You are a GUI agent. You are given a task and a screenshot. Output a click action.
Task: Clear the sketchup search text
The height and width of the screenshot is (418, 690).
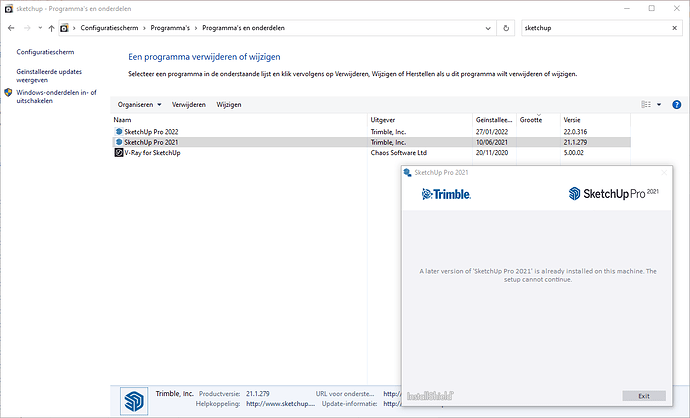pyautogui.click(x=675, y=28)
